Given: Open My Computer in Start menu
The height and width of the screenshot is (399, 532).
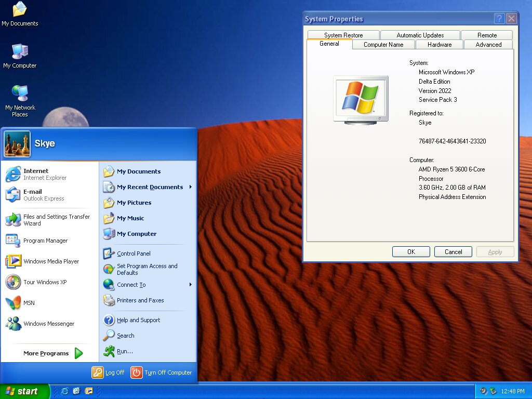Looking at the screenshot, I should point(149,234).
